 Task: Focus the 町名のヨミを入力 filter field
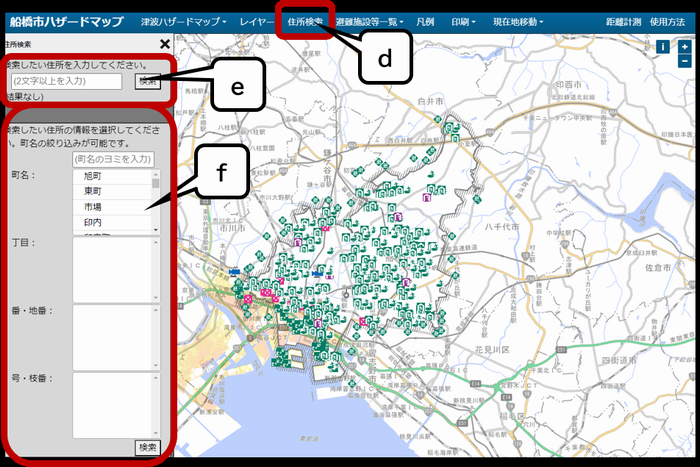(x=113, y=159)
